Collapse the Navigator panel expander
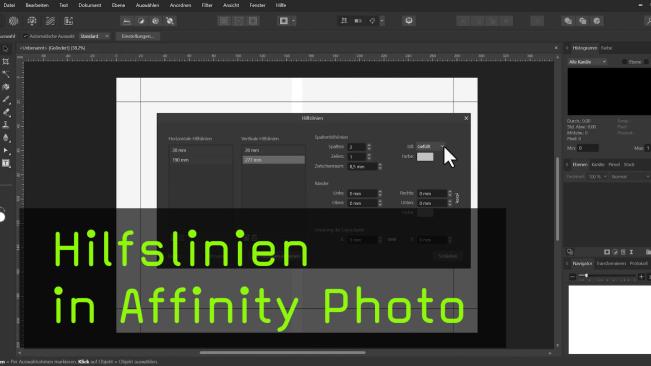The image size is (651, 366). 567,264
